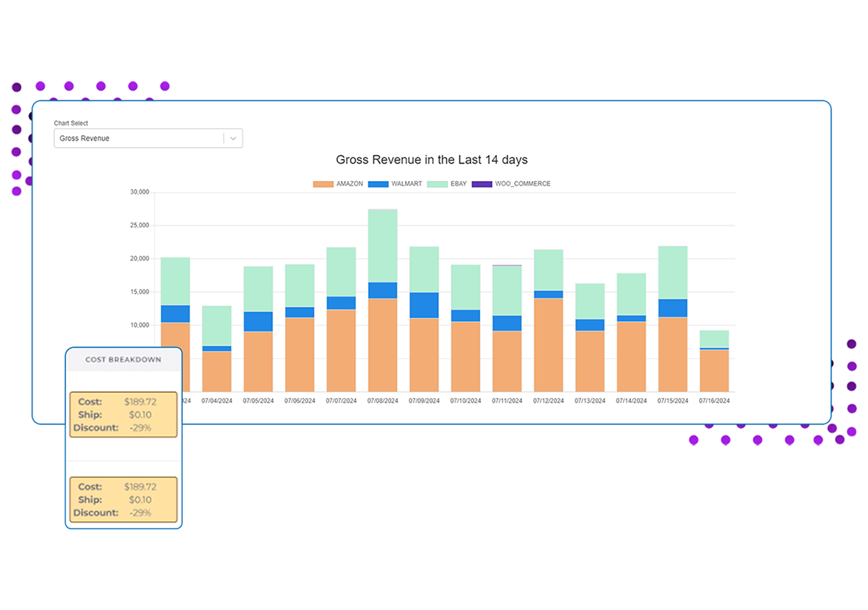868x610 pixels.
Task: Select the upper cost breakdown card
Action: coord(123,414)
